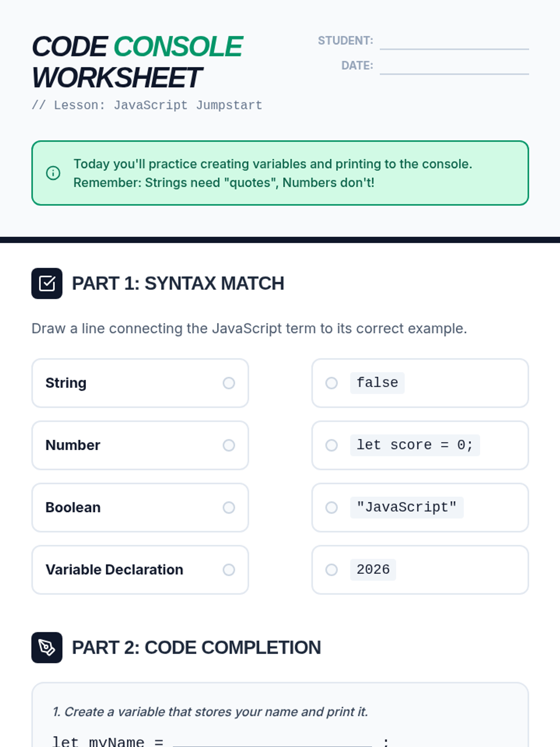Screen dimensions: 560x747
Task: Click the "JavaScript" code example
Action: 406,507
